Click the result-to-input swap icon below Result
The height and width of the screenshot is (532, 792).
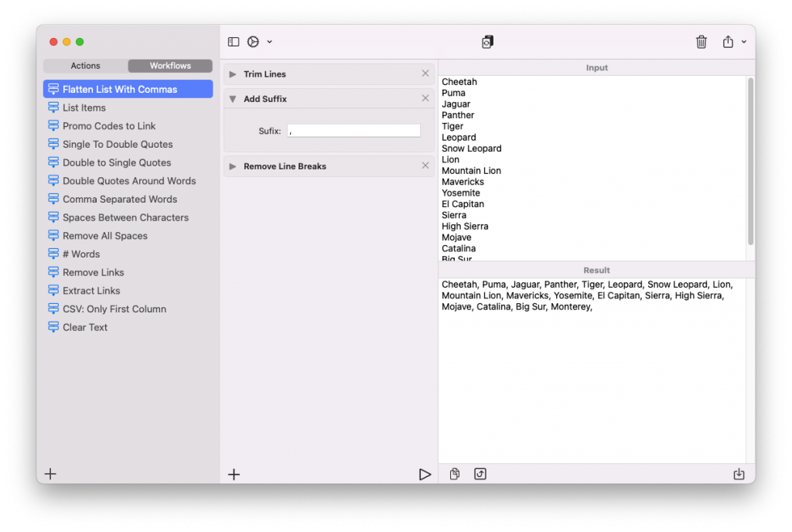tap(480, 473)
